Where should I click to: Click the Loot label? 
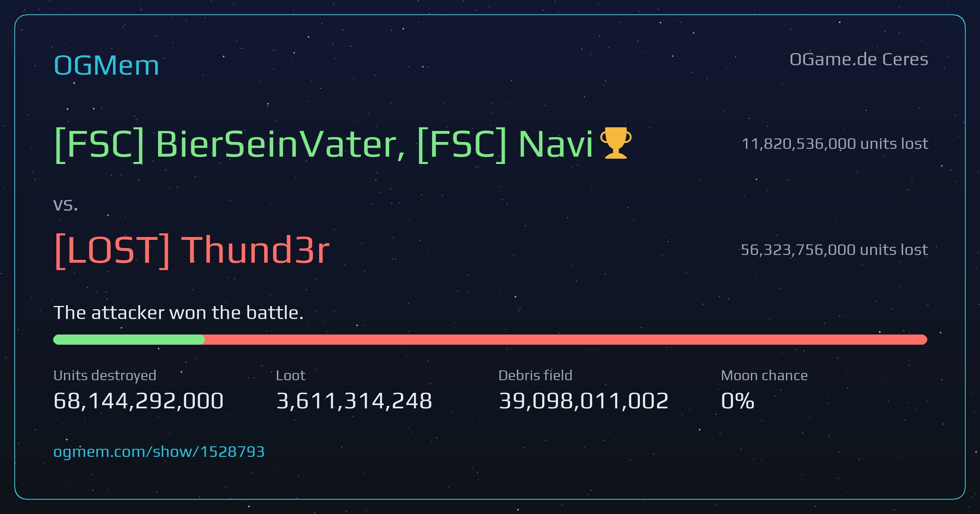point(290,375)
